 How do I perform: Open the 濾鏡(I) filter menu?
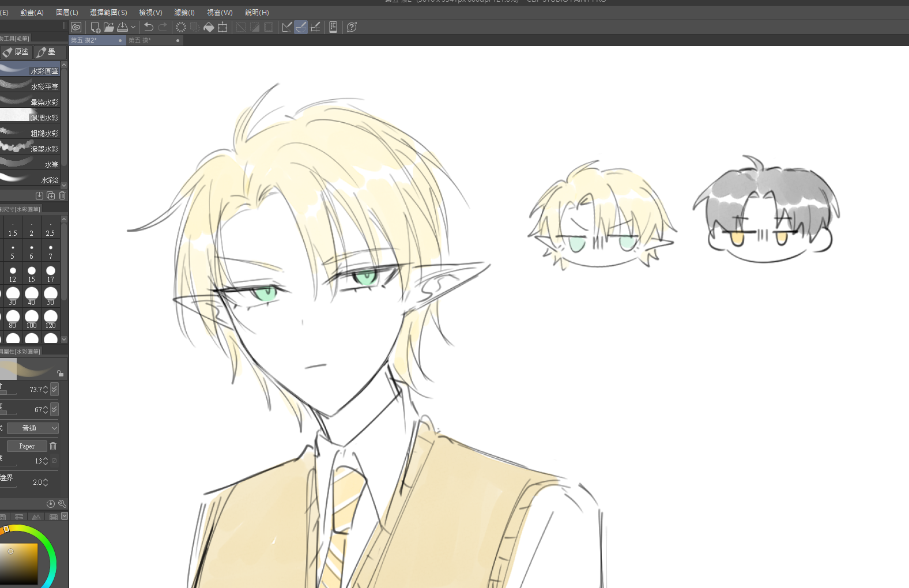[x=184, y=12]
